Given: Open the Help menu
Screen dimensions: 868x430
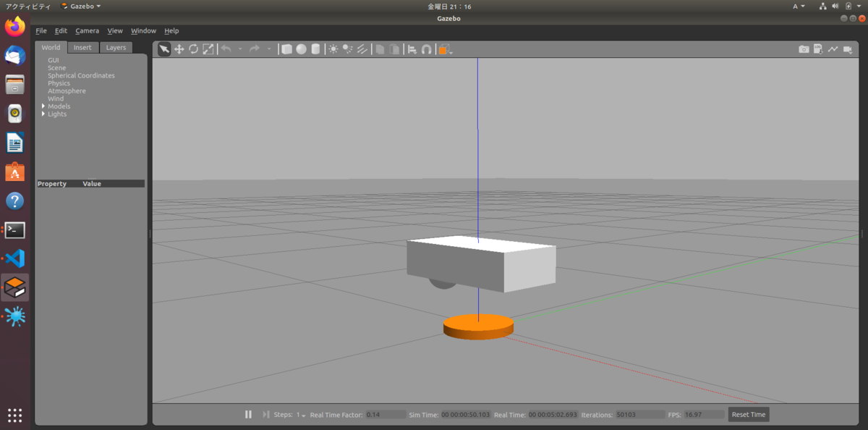Looking at the screenshot, I should pos(171,31).
